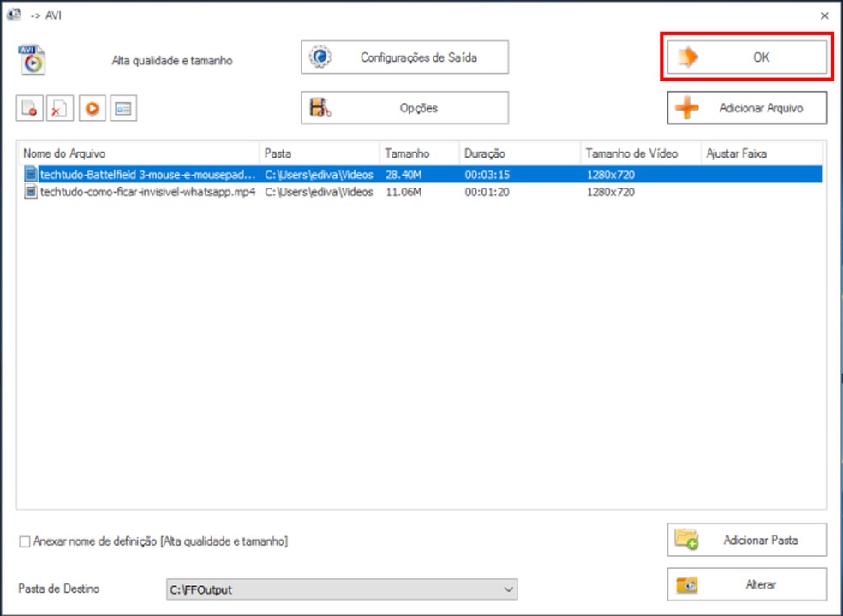Click the Adicionar Pasta button
This screenshot has height=616, width=843.
(747, 540)
